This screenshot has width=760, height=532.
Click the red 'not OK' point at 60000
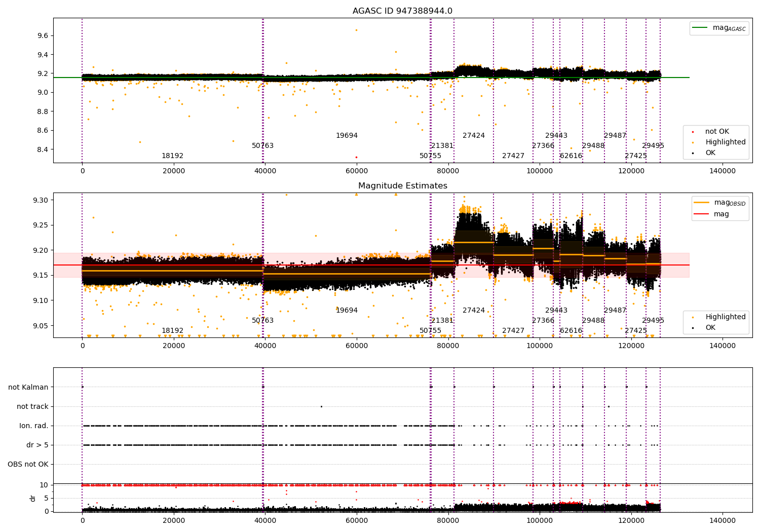pyautogui.click(x=356, y=157)
